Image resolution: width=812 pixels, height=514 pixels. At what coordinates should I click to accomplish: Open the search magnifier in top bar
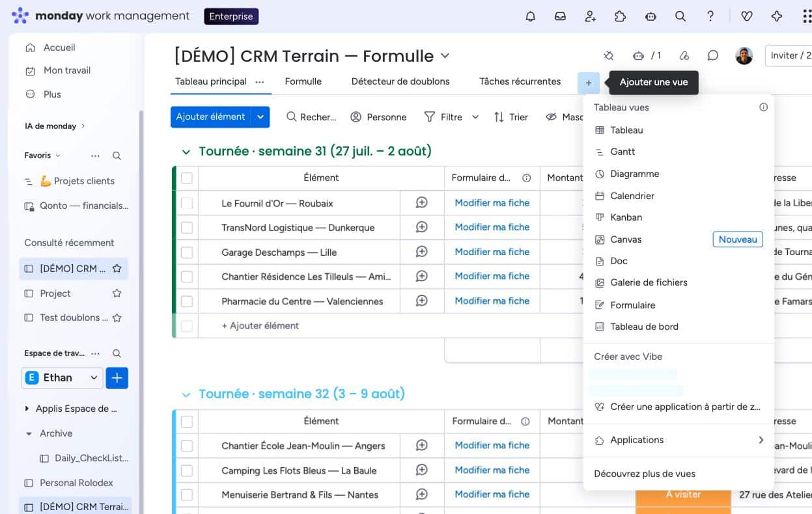pyautogui.click(x=680, y=16)
